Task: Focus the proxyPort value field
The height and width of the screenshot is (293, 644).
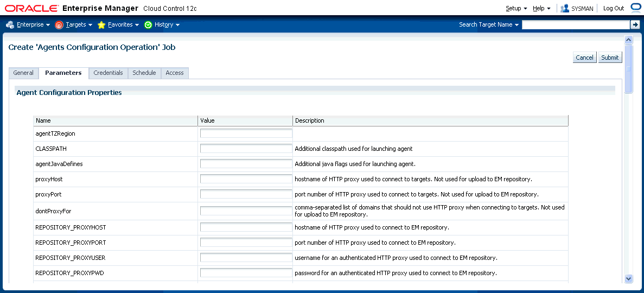Action: tap(246, 194)
